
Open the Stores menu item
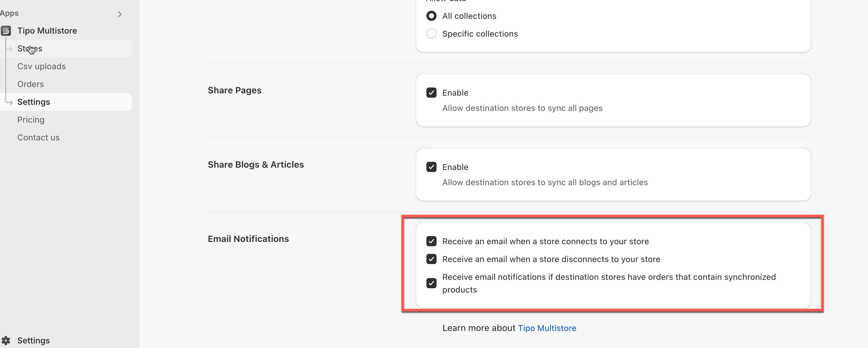coord(30,49)
